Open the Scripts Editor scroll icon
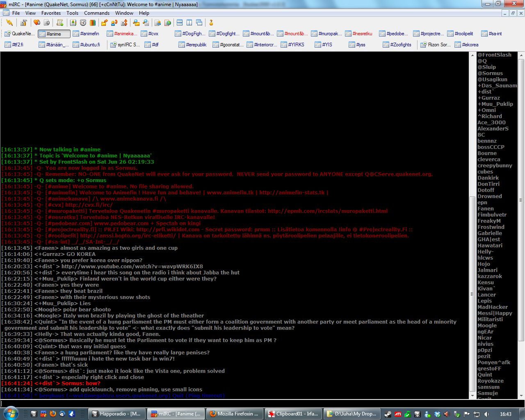525x420 pixels. pyautogui.click(x=60, y=23)
